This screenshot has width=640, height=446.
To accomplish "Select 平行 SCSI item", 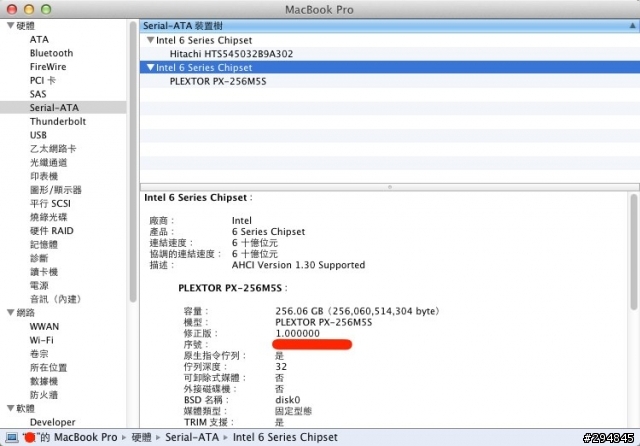I will tap(50, 203).
